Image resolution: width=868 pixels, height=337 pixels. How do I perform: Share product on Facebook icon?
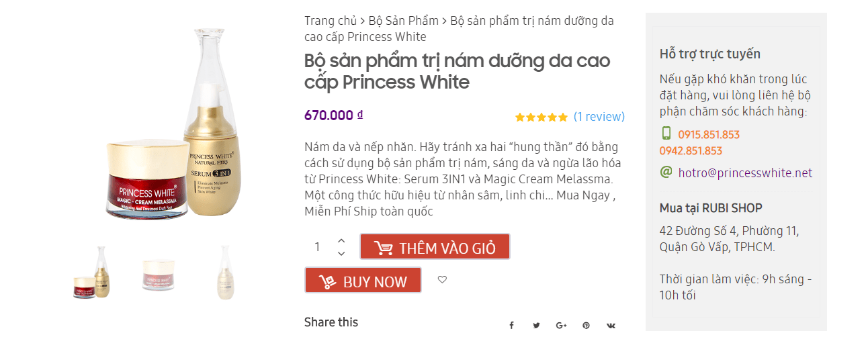[x=511, y=326]
